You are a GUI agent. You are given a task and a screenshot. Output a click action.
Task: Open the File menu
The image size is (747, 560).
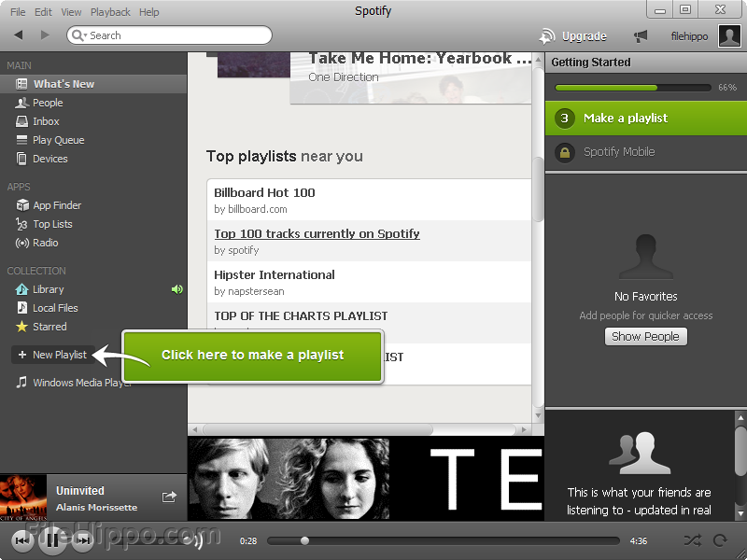tap(18, 12)
